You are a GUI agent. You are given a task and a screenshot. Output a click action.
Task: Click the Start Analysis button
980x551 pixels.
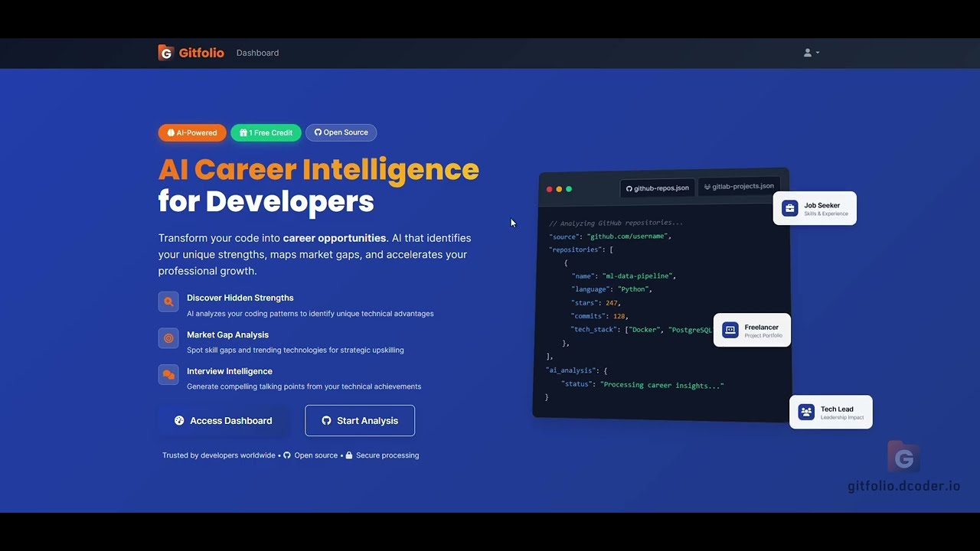360,421
